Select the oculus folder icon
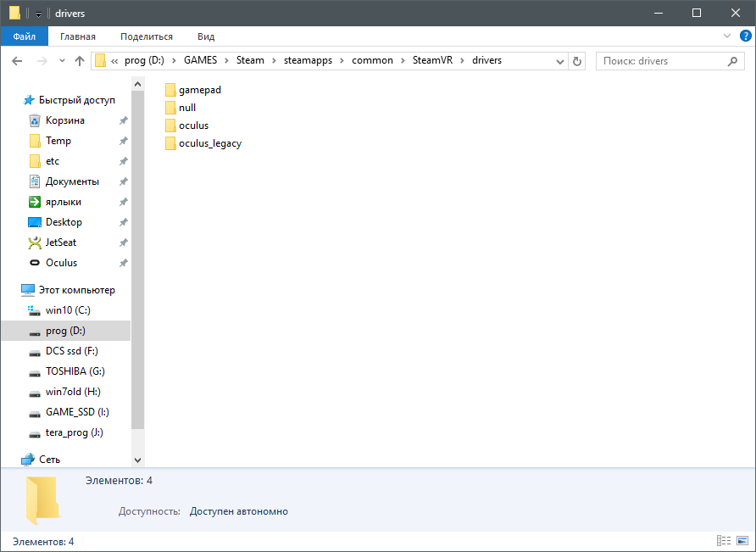 pos(170,125)
